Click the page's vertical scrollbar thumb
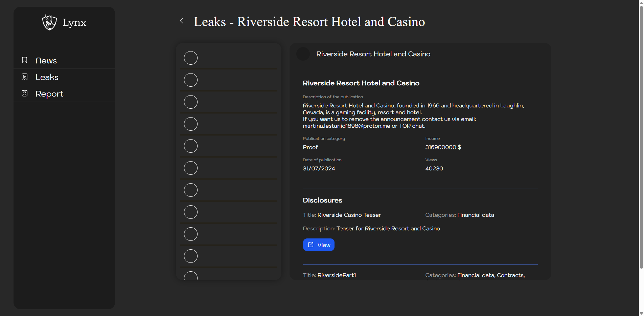Viewport: 644px width, 316px height. point(641,135)
